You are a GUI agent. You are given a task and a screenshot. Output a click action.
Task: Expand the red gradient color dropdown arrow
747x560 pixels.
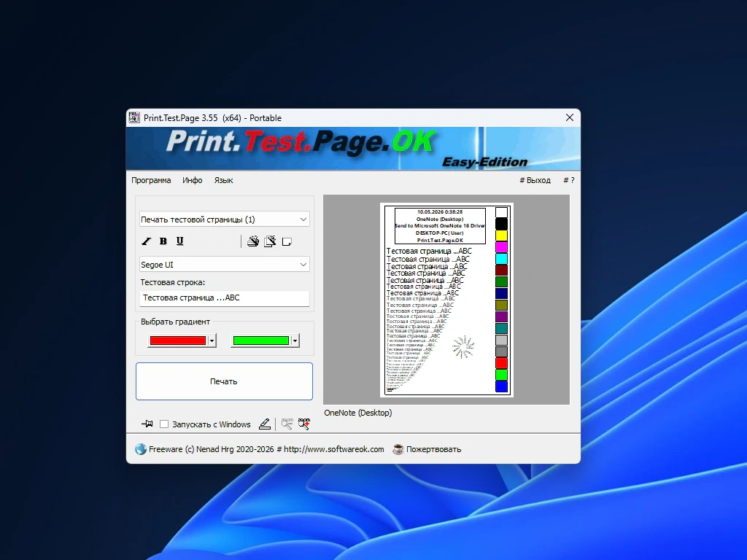[212, 341]
